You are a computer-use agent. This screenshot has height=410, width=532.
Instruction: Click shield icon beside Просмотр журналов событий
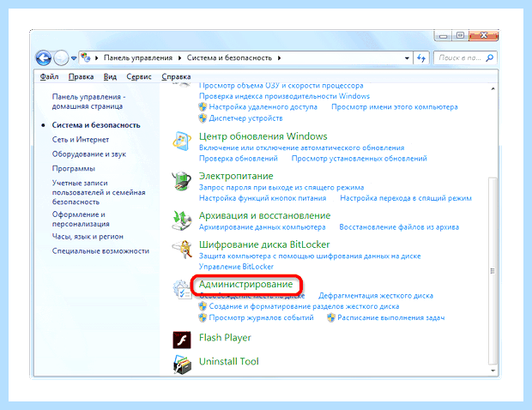pos(203,317)
